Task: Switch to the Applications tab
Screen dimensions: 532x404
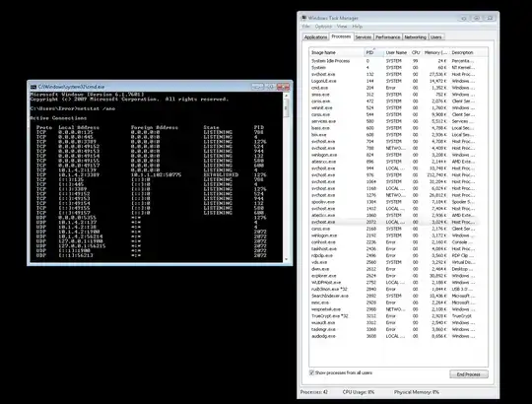Action: 315,37
